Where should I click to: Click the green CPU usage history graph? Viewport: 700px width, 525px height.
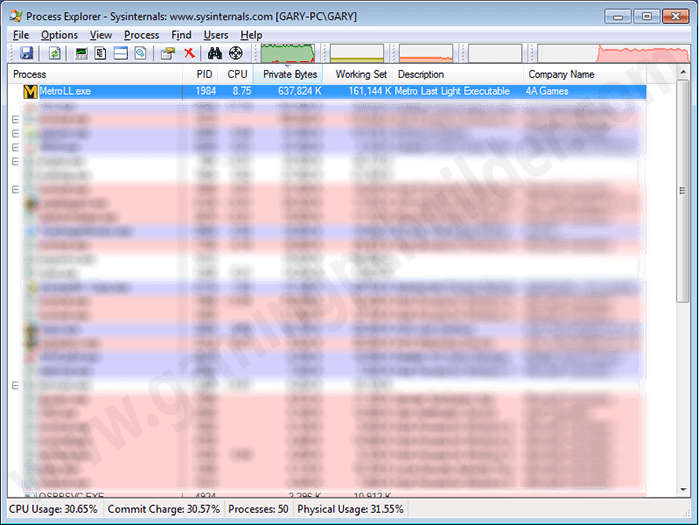[x=288, y=53]
